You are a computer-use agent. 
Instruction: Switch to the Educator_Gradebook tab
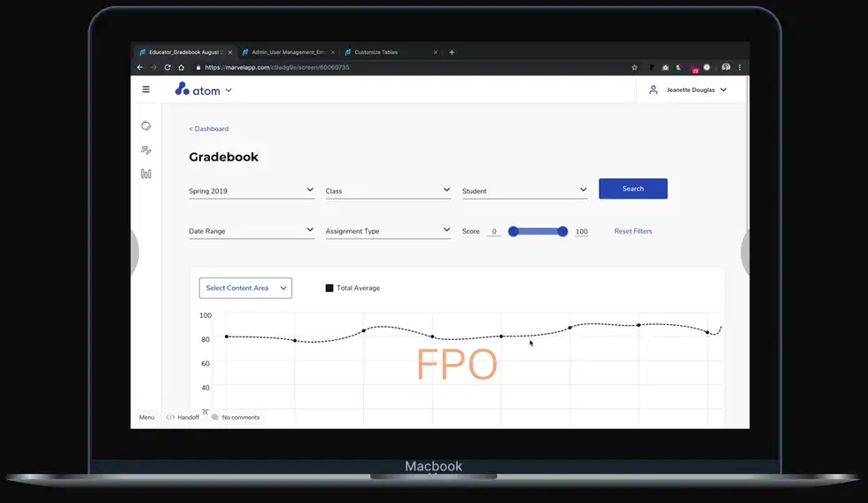coord(185,52)
